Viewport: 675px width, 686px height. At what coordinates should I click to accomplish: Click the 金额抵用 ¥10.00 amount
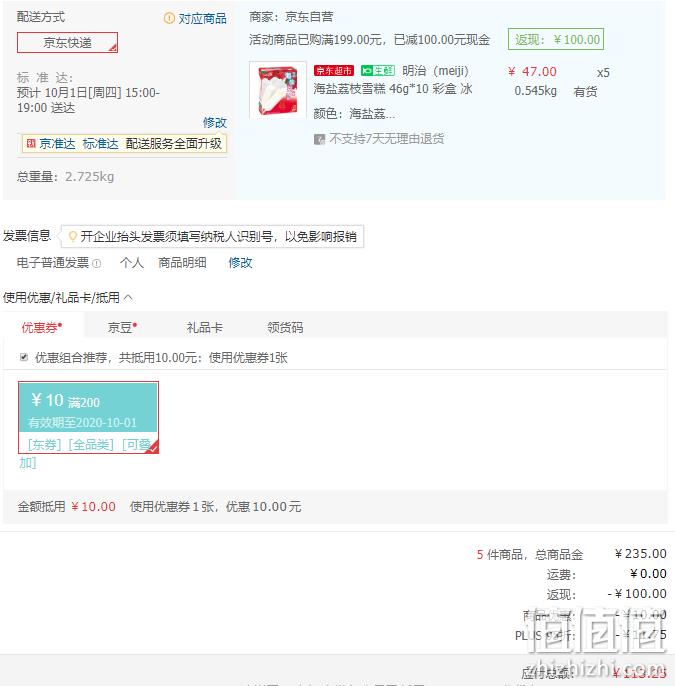click(x=93, y=507)
